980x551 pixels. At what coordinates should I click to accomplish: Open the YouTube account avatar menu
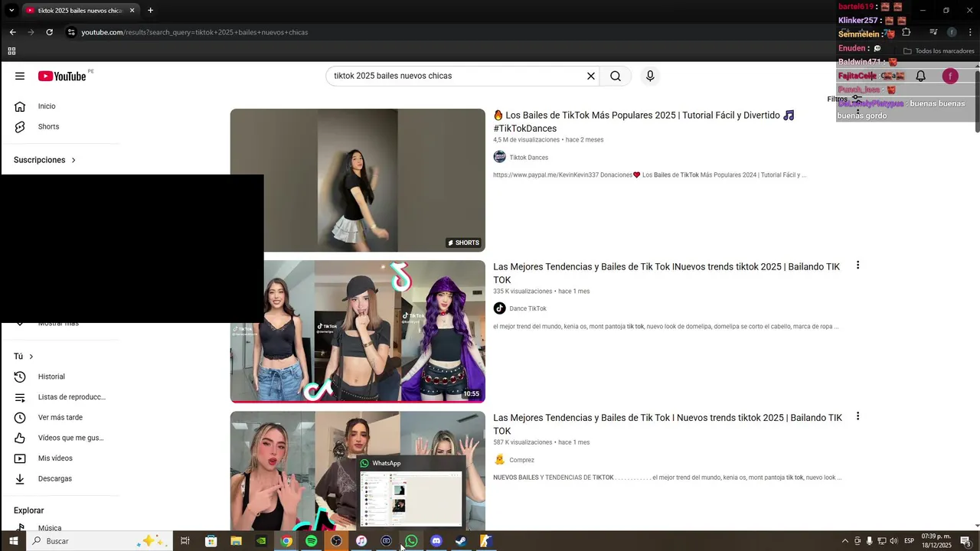950,76
